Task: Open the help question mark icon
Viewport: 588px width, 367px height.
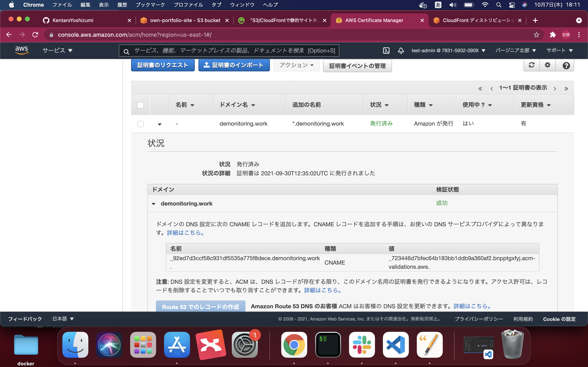Action: [566, 65]
